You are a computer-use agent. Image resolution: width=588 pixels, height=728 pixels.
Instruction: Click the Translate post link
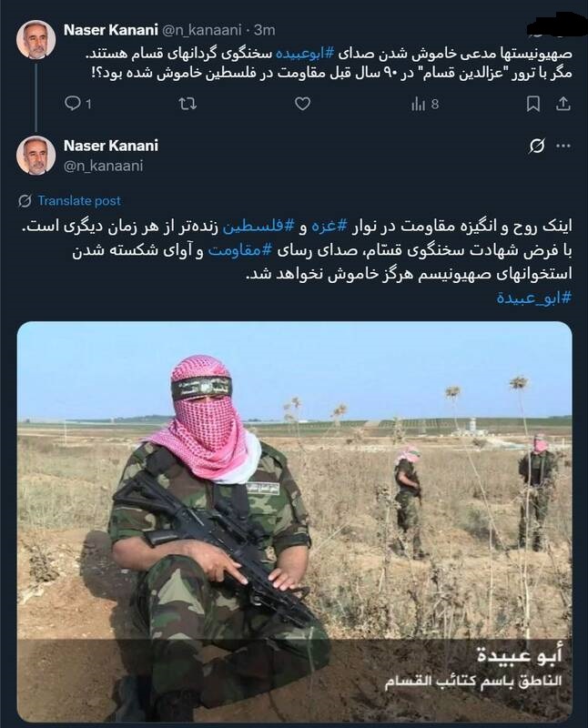click(79, 201)
